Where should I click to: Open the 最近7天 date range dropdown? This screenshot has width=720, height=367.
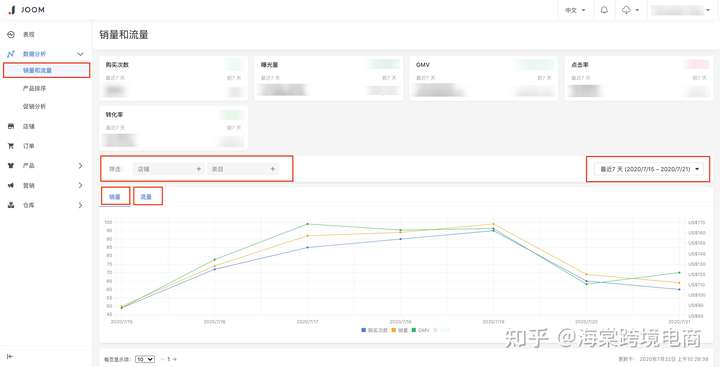tap(648, 169)
